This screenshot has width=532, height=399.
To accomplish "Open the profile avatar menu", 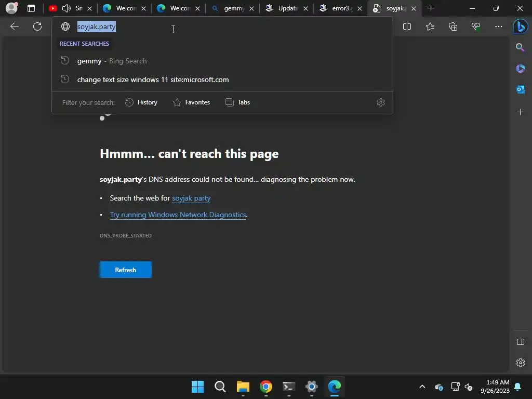I will pos(12,8).
